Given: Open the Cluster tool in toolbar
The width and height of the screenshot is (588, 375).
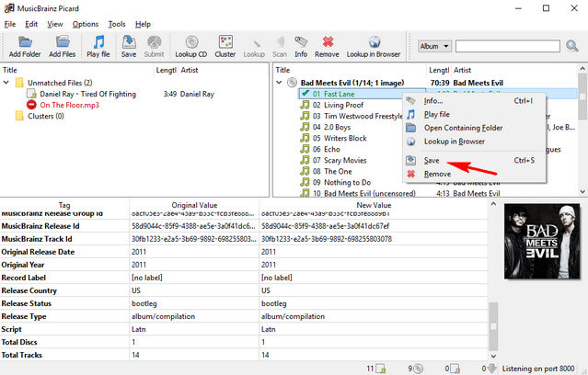Looking at the screenshot, I should [x=225, y=46].
